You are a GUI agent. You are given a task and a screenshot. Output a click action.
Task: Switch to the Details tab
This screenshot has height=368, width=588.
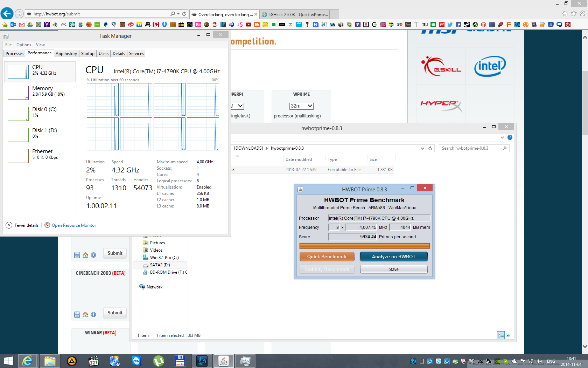pyautogui.click(x=119, y=54)
